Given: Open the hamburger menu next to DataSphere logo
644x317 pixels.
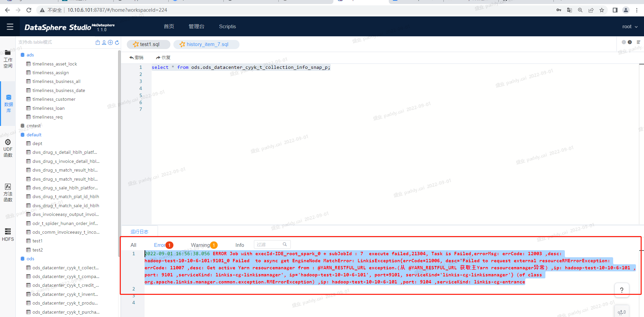Looking at the screenshot, I should click(x=10, y=27).
